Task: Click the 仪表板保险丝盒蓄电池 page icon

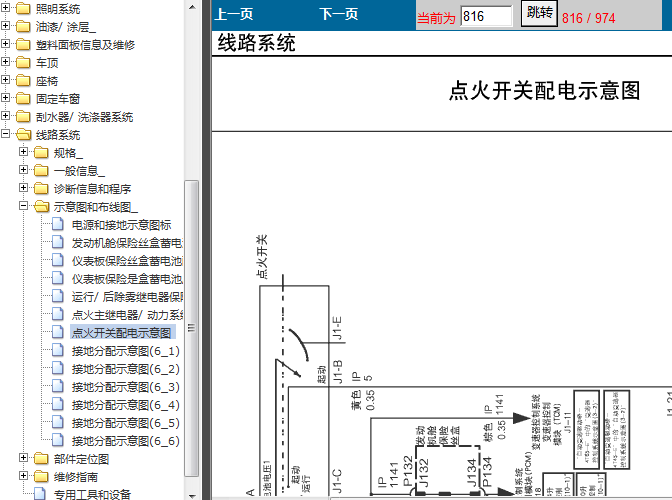Action: (x=58, y=260)
